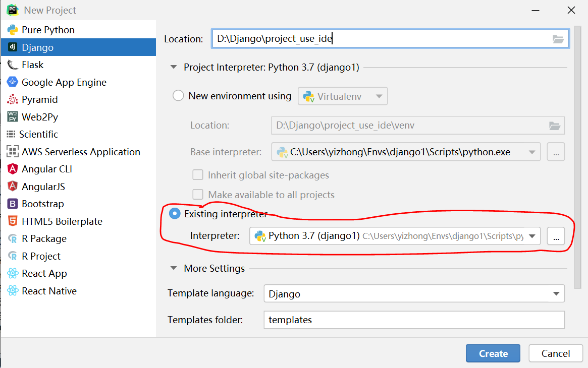This screenshot has width=588, height=368.
Task: Open the Template language dropdown
Action: tap(556, 293)
